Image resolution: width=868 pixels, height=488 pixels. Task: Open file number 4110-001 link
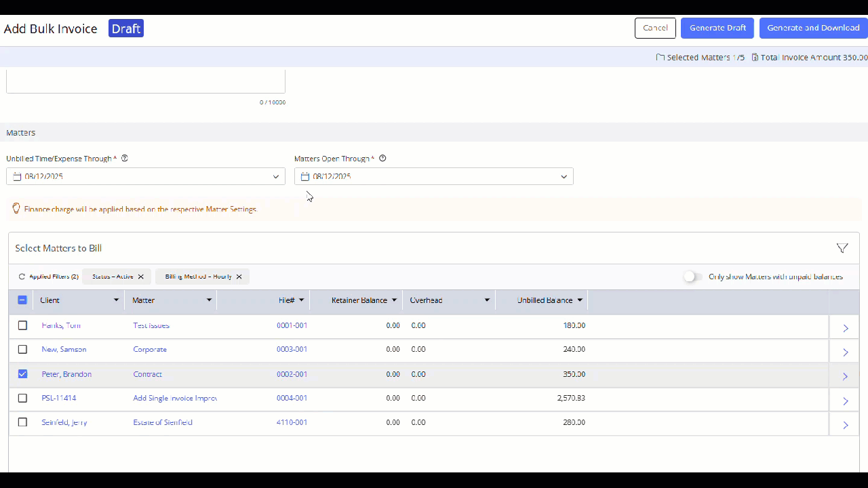pyautogui.click(x=292, y=422)
